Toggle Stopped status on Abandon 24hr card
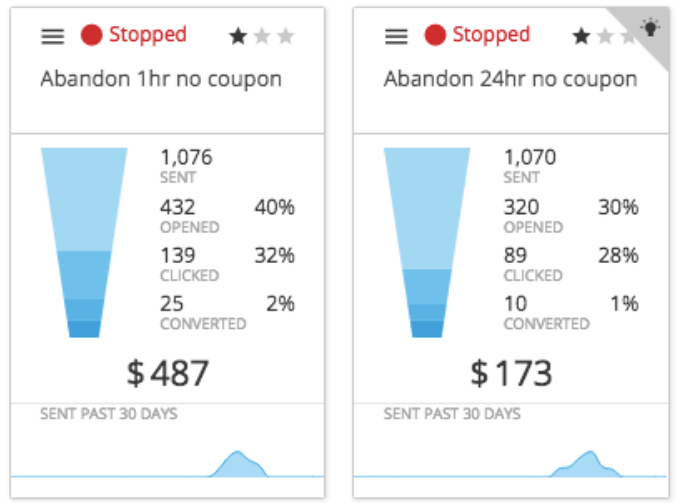The width and height of the screenshot is (681, 503). tap(491, 35)
